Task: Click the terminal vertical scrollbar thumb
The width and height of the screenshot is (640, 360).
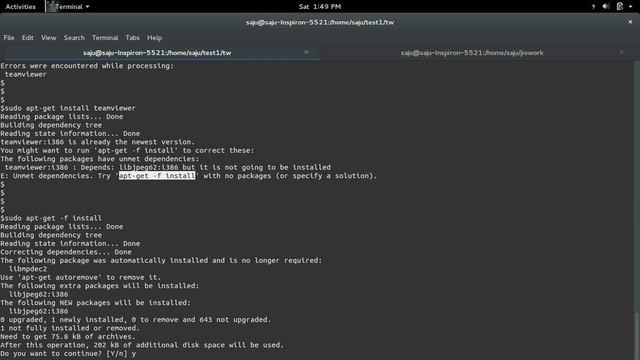Action: click(x=636, y=336)
